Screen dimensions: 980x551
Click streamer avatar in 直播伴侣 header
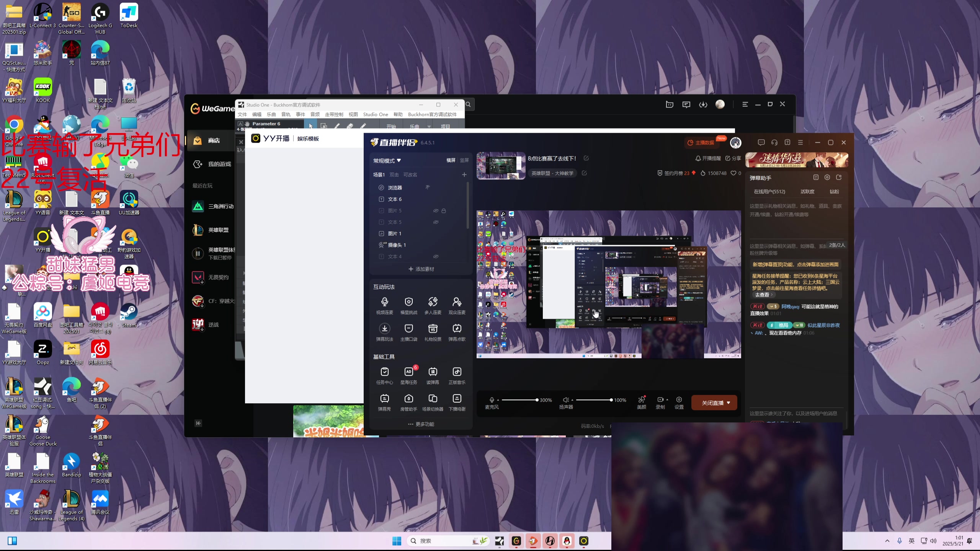[735, 143]
